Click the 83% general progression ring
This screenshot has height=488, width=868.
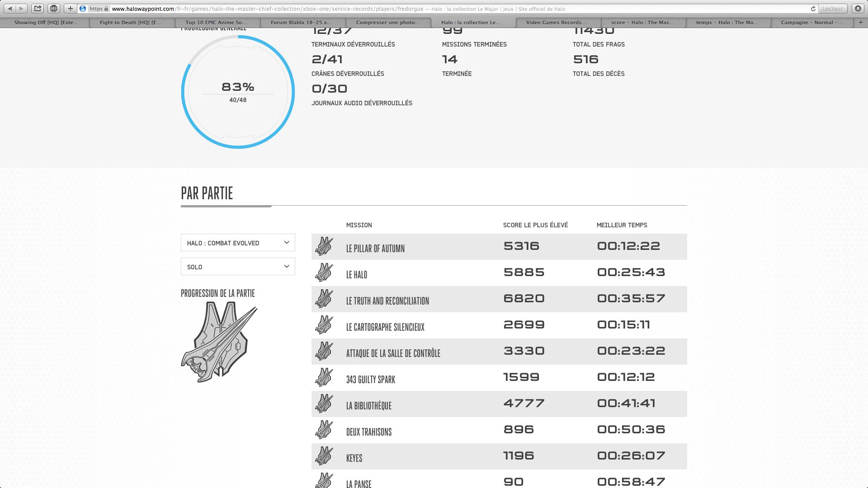click(x=238, y=92)
